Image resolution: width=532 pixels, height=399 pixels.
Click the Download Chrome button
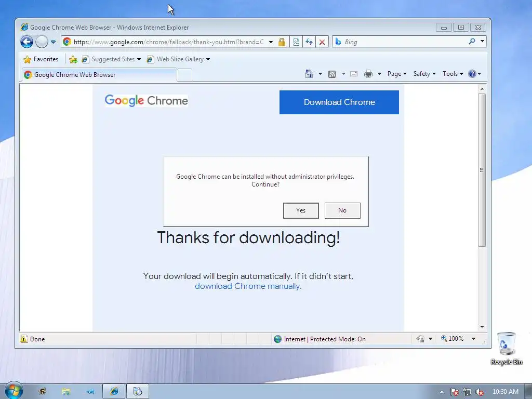click(339, 102)
